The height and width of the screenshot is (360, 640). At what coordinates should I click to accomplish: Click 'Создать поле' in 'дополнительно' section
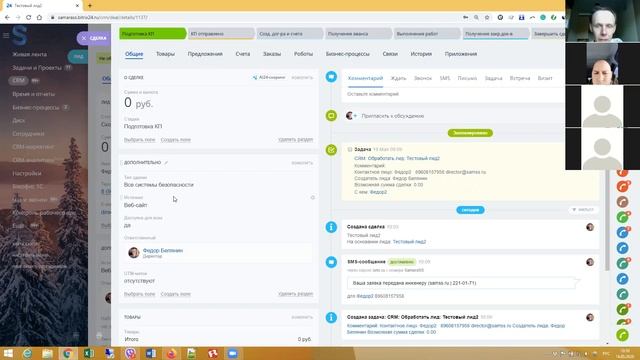(x=176, y=294)
